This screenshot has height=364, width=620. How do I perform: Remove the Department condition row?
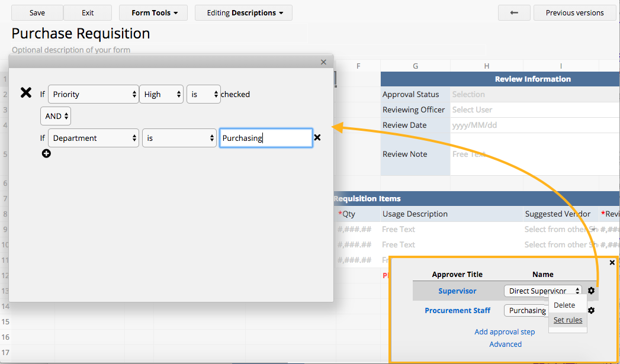click(317, 137)
